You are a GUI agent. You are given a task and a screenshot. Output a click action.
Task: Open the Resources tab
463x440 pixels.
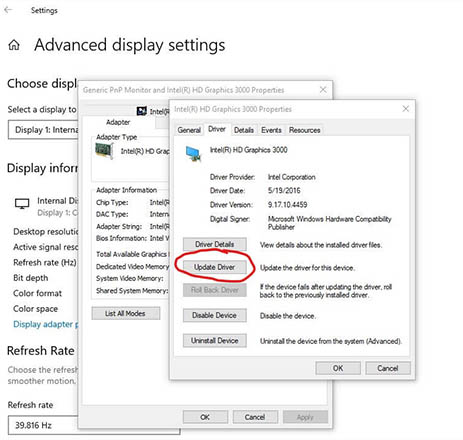(305, 130)
